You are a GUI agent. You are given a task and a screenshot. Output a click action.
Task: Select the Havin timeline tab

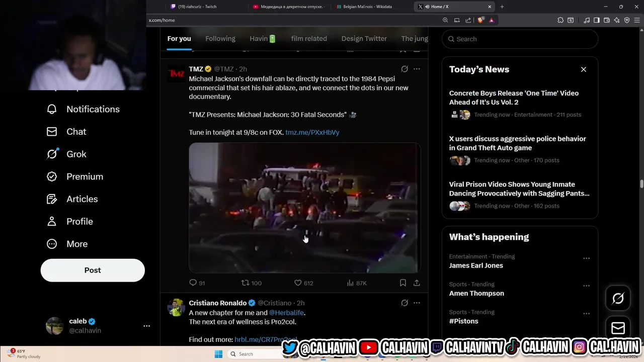[263, 39]
